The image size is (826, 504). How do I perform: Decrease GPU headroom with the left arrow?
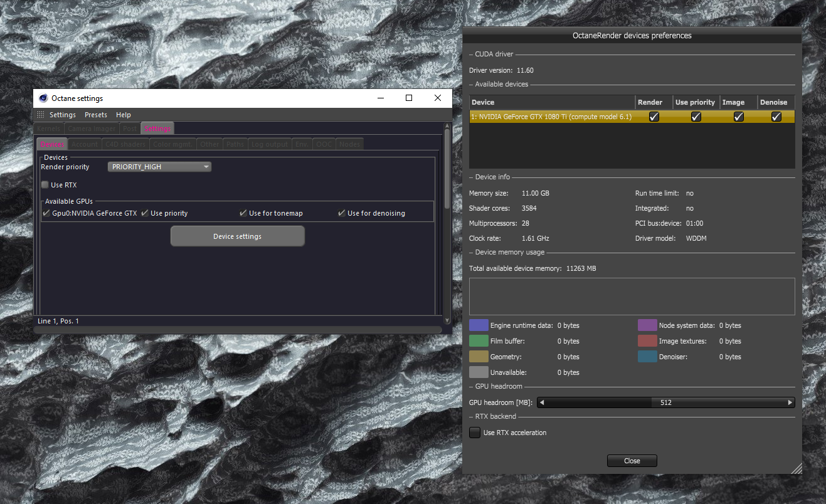tap(541, 402)
